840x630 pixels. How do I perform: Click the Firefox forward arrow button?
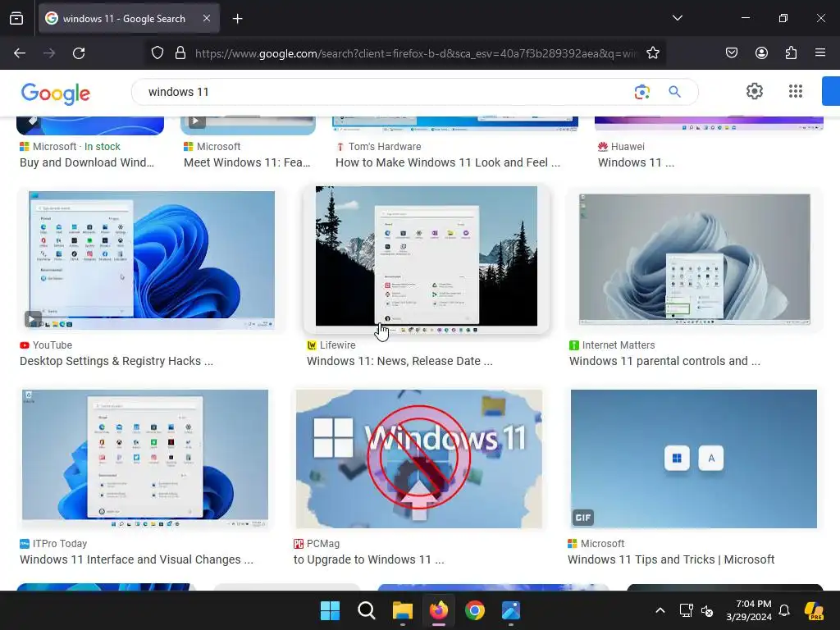pyautogui.click(x=49, y=53)
